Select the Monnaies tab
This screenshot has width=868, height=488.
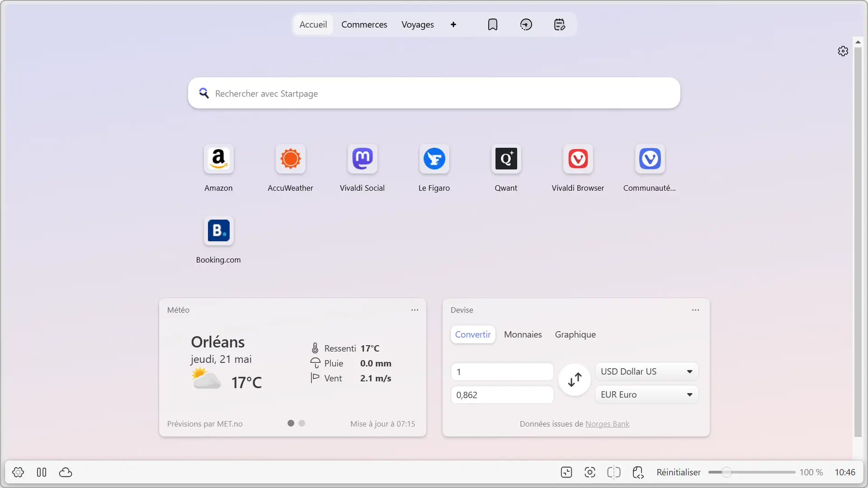pos(523,334)
